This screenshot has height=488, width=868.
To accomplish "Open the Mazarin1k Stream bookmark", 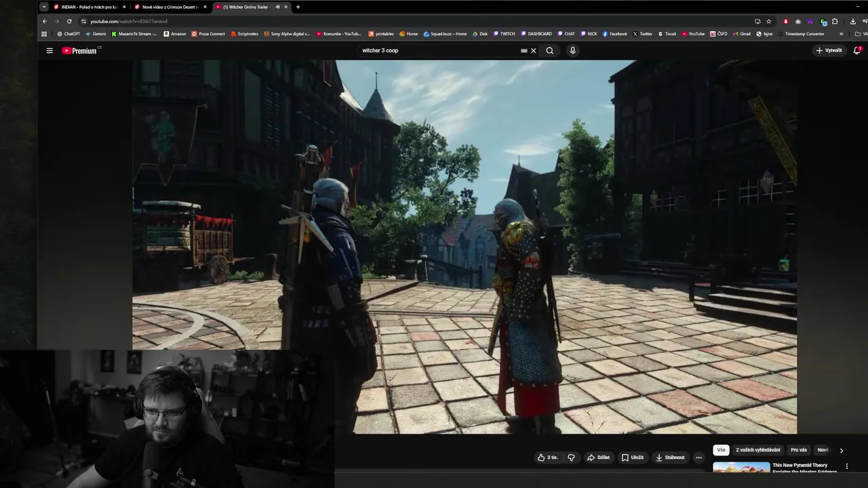I will [x=134, y=34].
